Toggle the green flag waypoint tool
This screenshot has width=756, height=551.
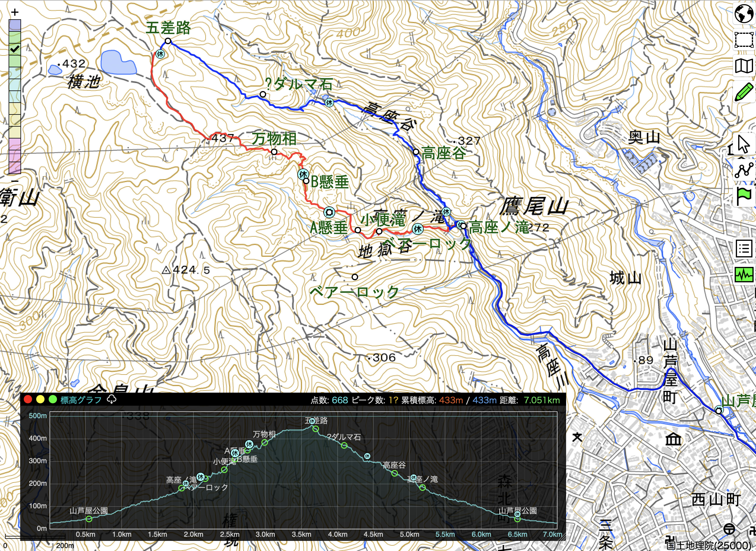744,196
